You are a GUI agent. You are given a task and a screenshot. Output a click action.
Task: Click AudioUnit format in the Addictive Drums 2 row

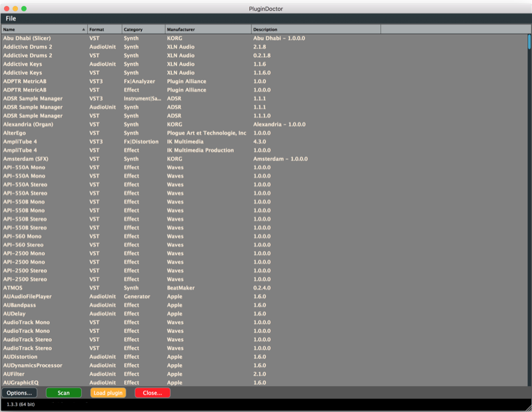coord(102,47)
